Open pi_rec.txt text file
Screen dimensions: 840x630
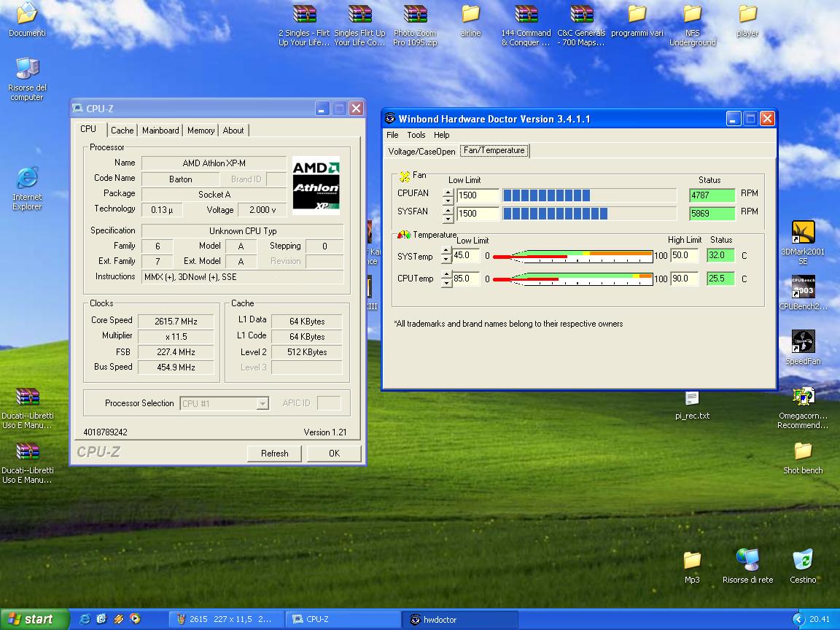[692, 405]
